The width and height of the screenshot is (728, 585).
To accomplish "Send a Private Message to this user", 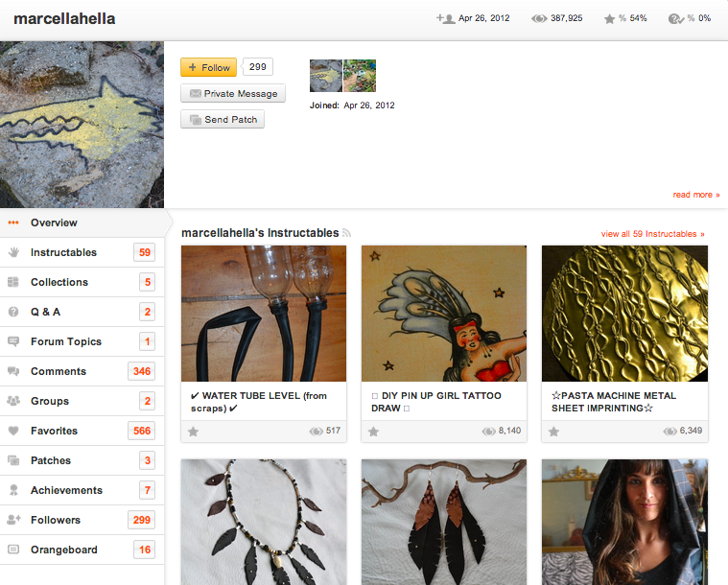I will coord(233,93).
